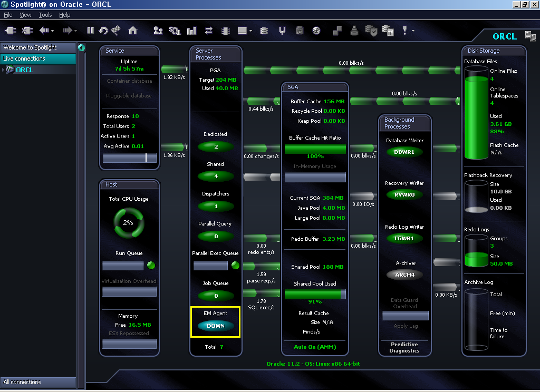Click the database with calendar icon
The width and height of the screenshot is (540, 392).
388,31
